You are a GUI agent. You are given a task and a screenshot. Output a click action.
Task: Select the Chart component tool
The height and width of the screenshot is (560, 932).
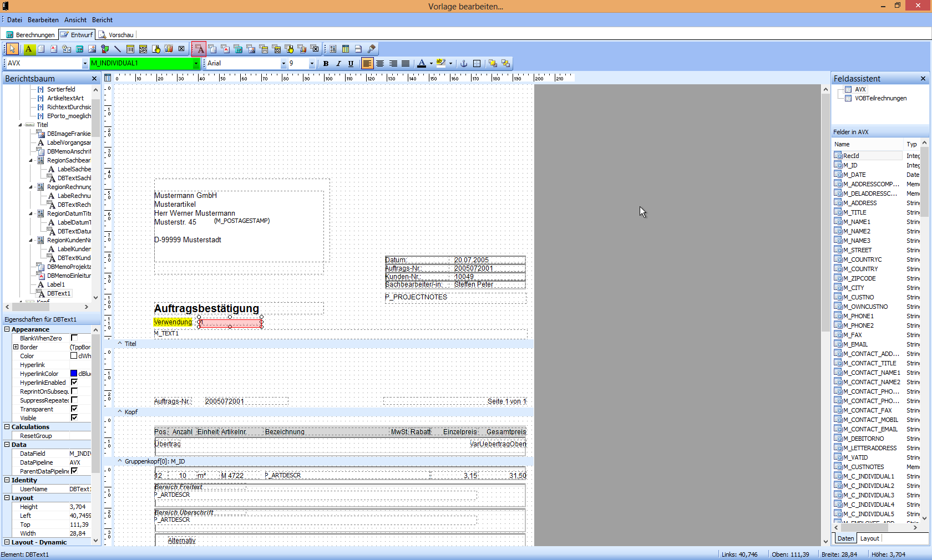(169, 49)
